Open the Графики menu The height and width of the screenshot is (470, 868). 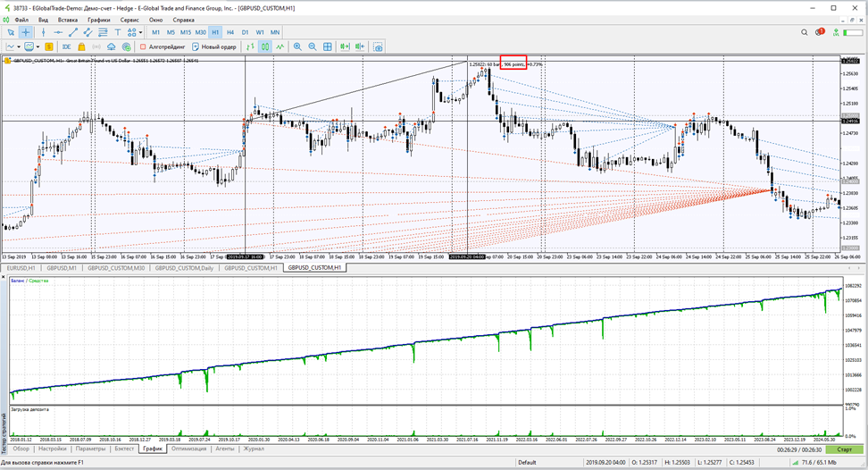98,20
